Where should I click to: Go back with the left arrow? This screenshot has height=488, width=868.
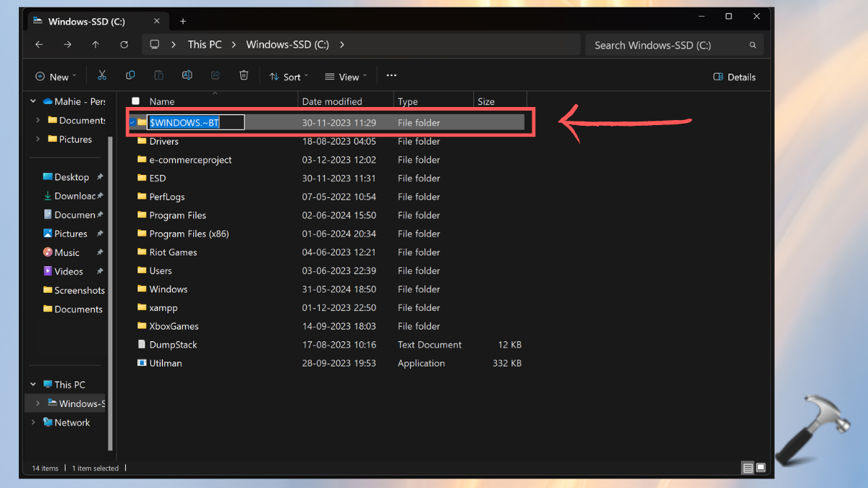(x=39, y=45)
